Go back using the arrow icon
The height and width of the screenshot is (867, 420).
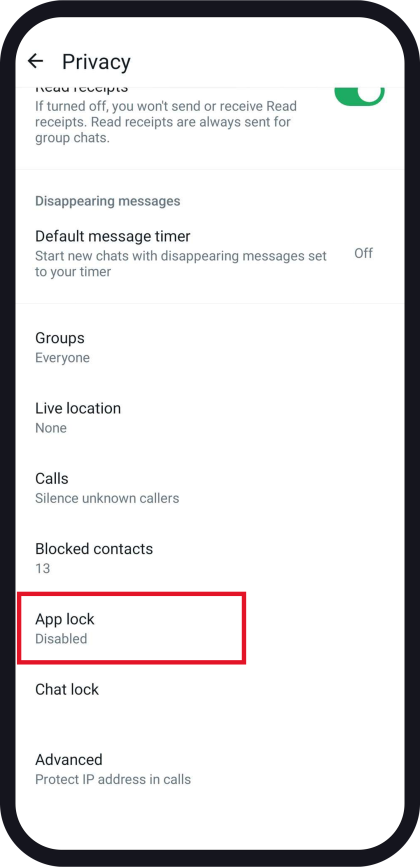(x=35, y=61)
